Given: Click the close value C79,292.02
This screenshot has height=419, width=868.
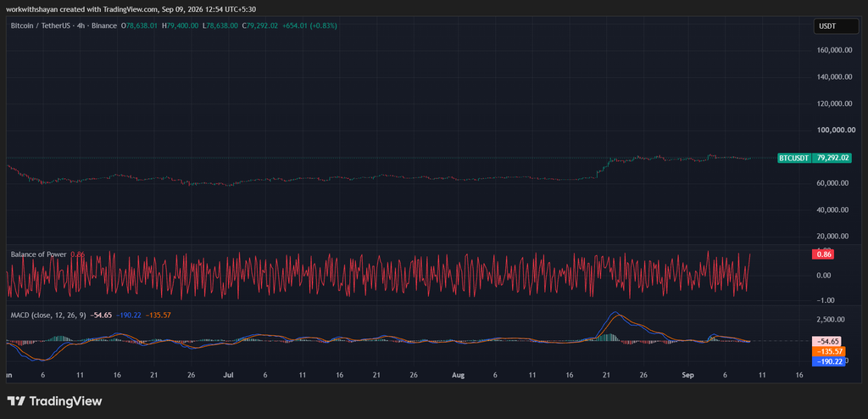Looking at the screenshot, I should (x=259, y=25).
